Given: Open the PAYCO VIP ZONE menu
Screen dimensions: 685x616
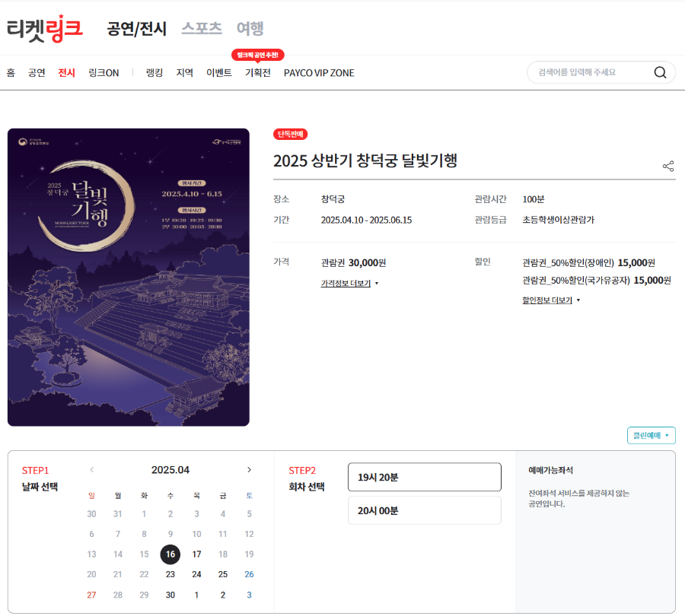Looking at the screenshot, I should 319,72.
